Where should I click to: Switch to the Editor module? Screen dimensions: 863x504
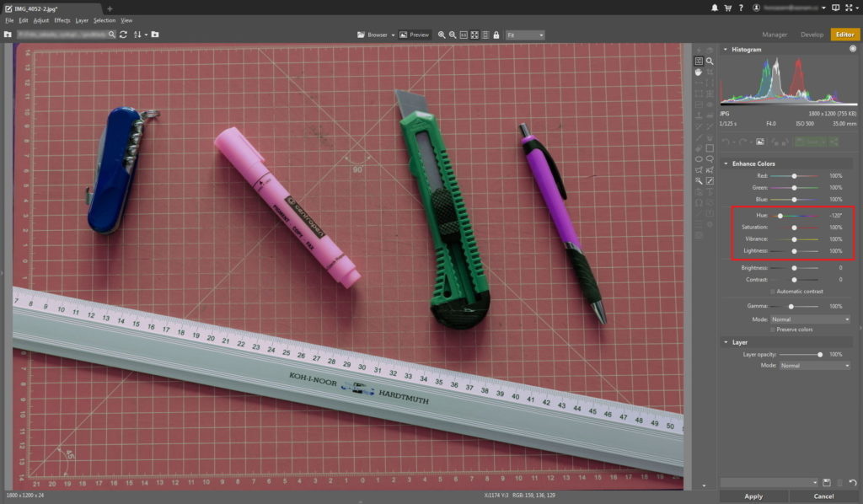tap(844, 35)
